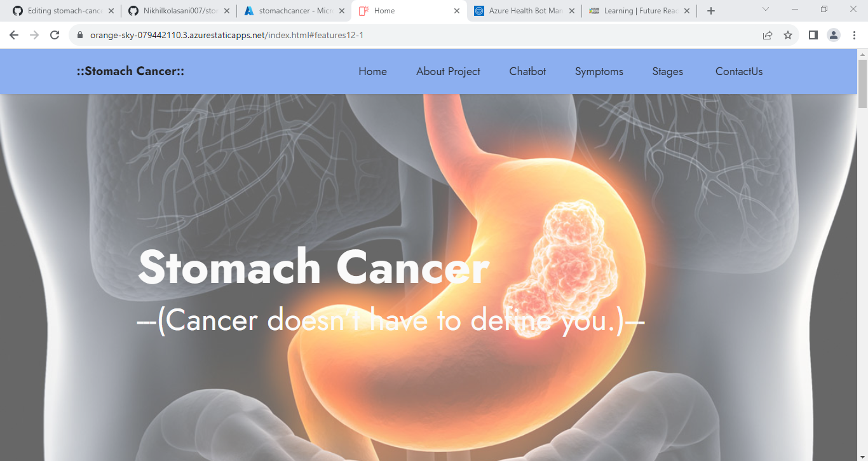Switch to the Azure Health Bot tab

[x=521, y=10]
